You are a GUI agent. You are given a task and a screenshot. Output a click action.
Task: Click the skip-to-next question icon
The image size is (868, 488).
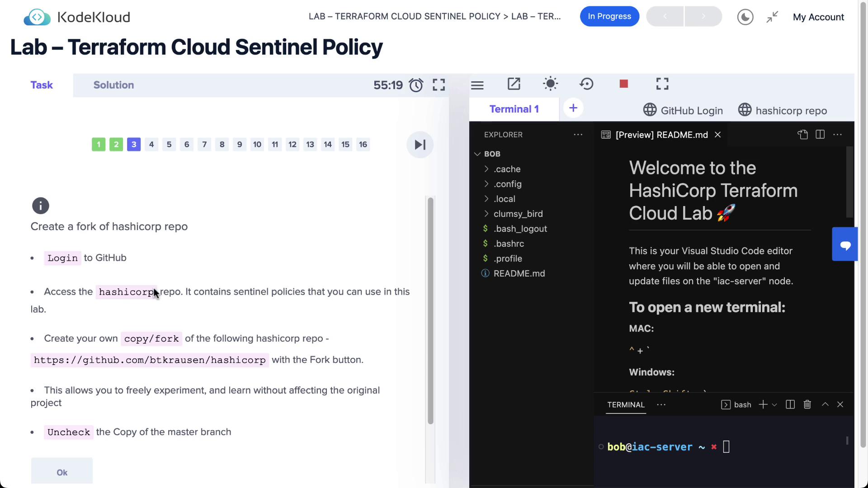click(x=420, y=145)
